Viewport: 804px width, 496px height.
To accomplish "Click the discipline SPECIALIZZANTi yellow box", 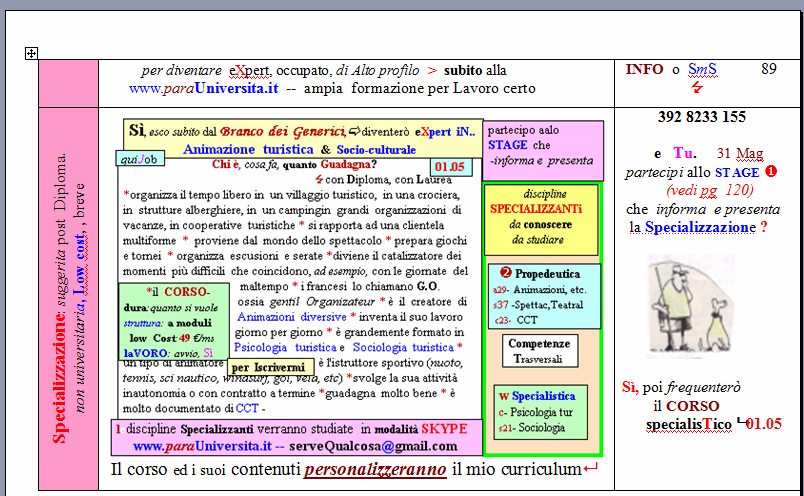I will tap(541, 220).
